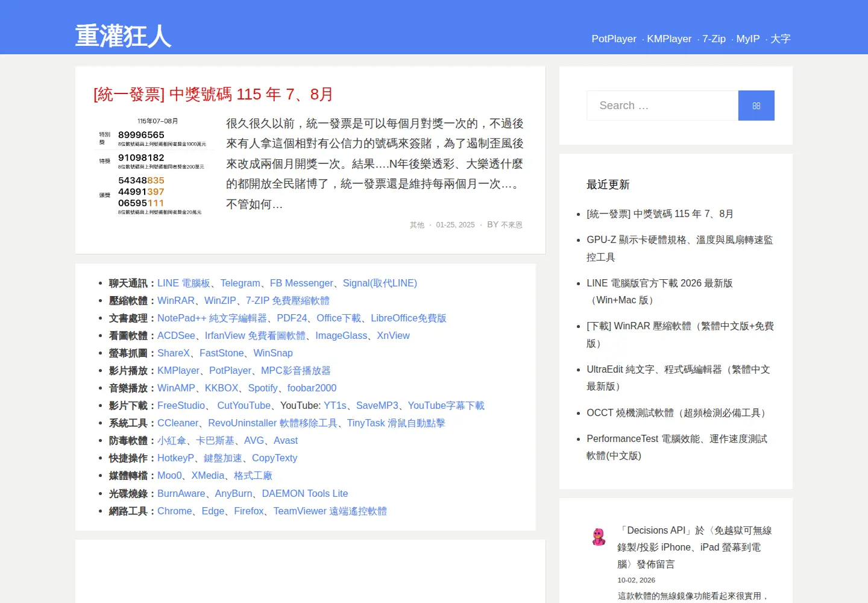The height and width of the screenshot is (603, 868).
Task: Open IrfanView 免費看圖軟體 link
Action: pyautogui.click(x=255, y=335)
